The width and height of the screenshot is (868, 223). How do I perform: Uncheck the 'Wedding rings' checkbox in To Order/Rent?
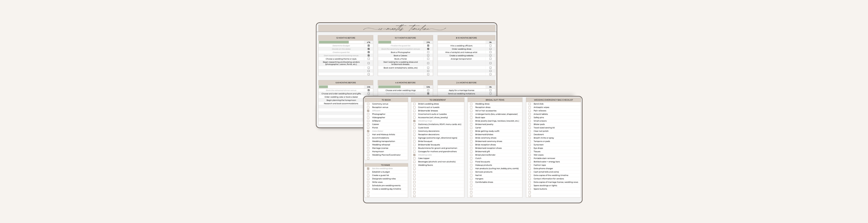[x=414, y=121]
